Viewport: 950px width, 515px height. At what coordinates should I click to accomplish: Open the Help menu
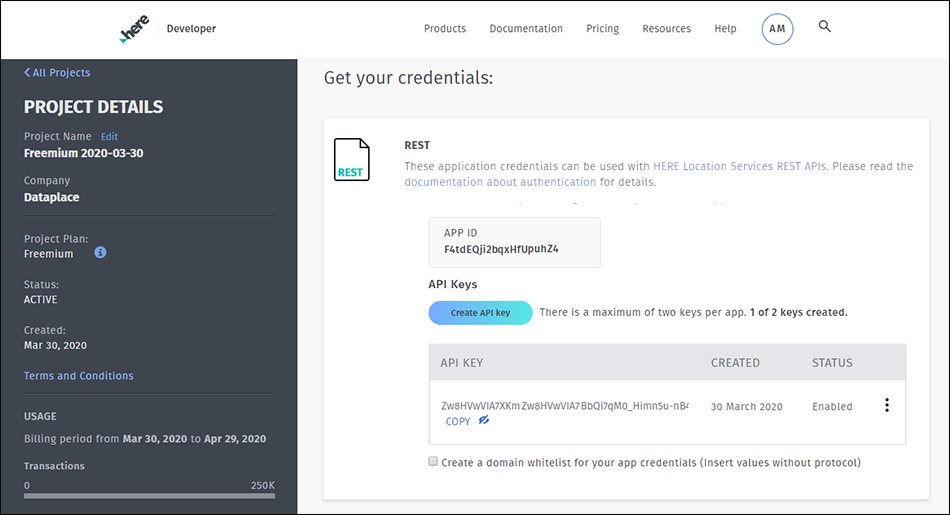[725, 28]
